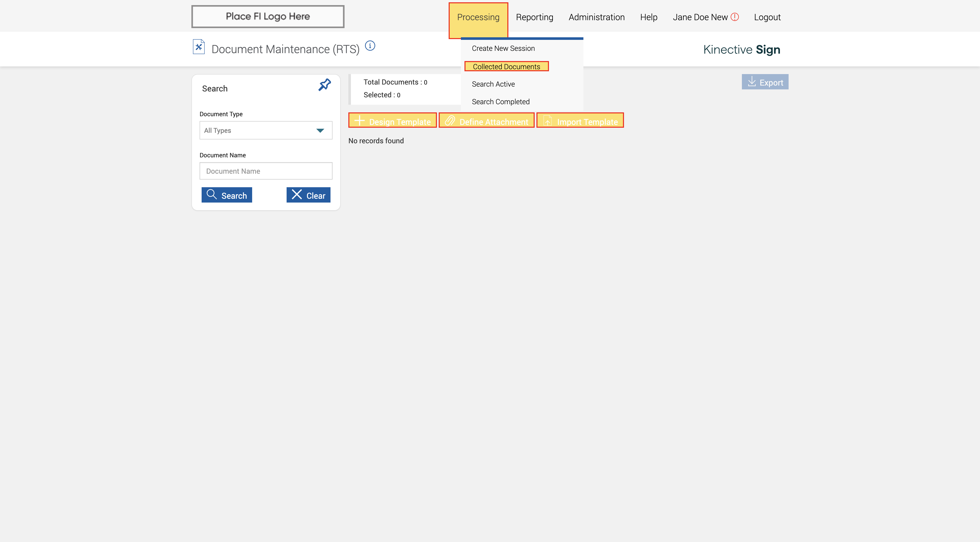Image resolution: width=980 pixels, height=542 pixels.
Task: Click the pin icon in Search panel
Action: 325,85
